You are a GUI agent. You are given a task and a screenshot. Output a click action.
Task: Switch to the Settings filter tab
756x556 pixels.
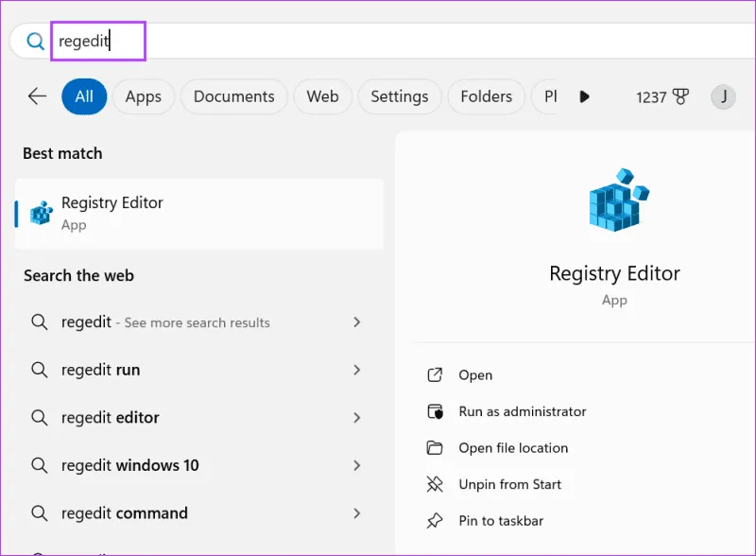399,96
